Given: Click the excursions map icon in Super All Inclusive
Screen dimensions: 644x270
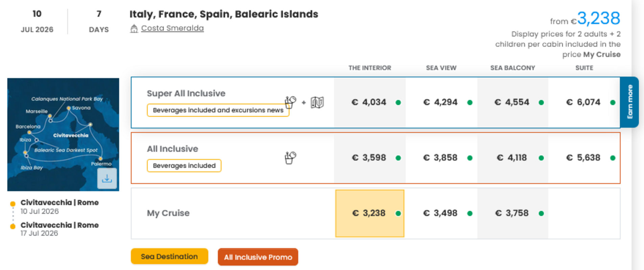Looking at the screenshot, I should coord(317,102).
